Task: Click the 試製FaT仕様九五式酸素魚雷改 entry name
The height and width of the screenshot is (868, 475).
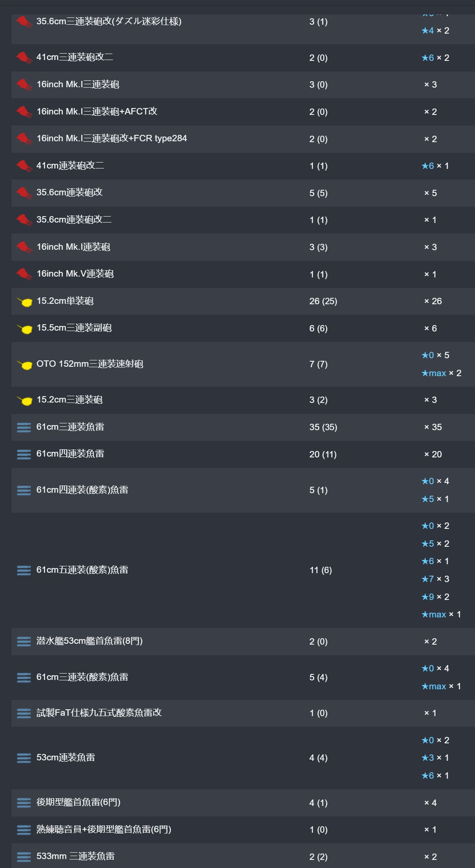Action: pos(99,713)
